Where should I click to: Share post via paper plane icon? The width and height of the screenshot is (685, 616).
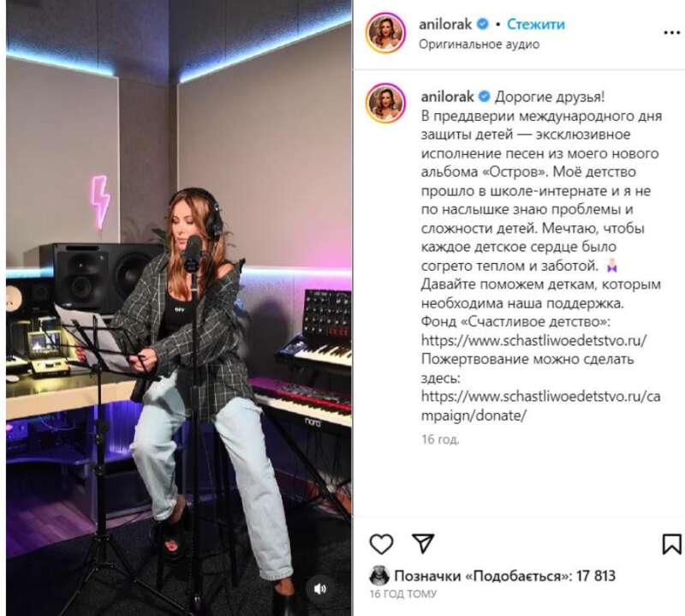click(x=423, y=543)
